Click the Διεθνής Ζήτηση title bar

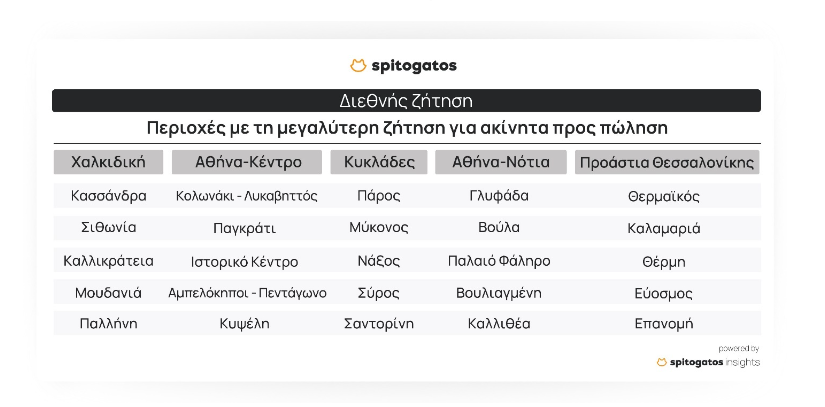(406, 101)
